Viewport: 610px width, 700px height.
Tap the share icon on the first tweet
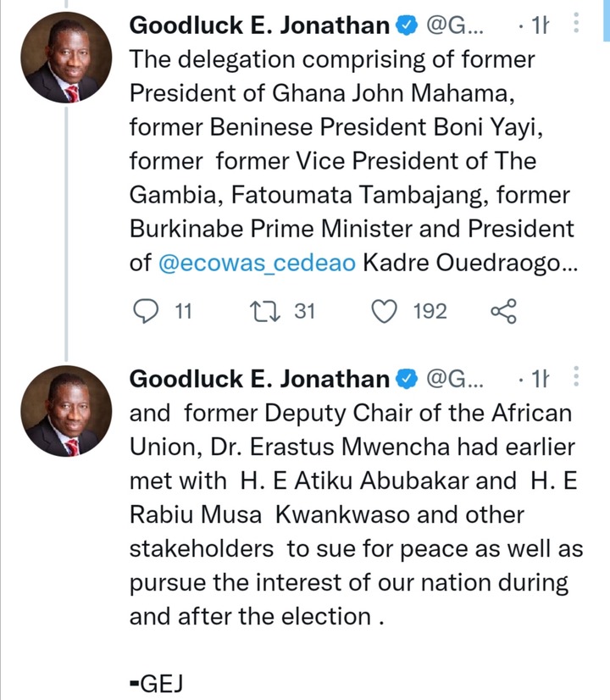[x=504, y=311]
